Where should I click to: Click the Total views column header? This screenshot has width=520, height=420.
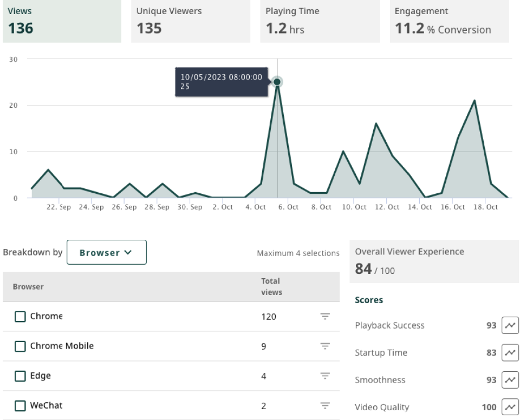(x=271, y=287)
